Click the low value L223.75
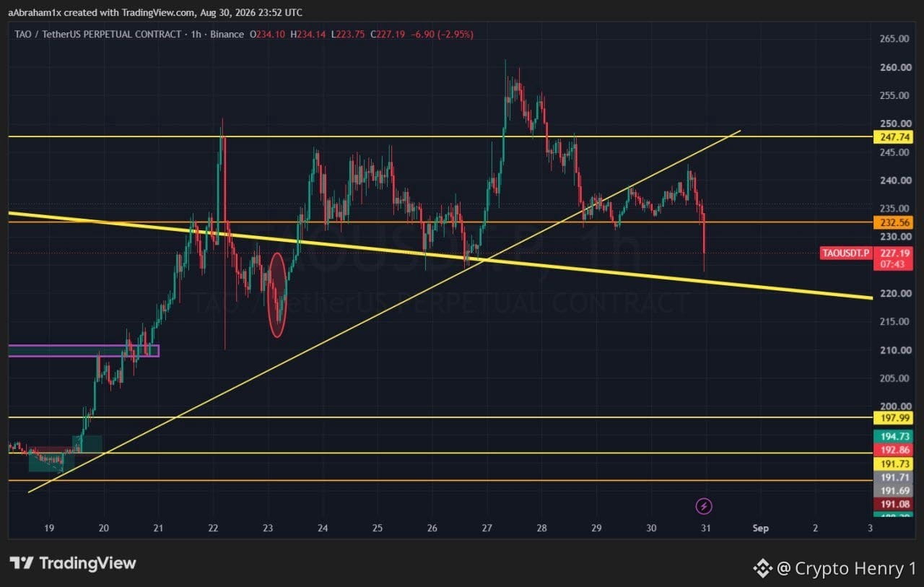Viewport: 924px width, 587px height. click(349, 34)
